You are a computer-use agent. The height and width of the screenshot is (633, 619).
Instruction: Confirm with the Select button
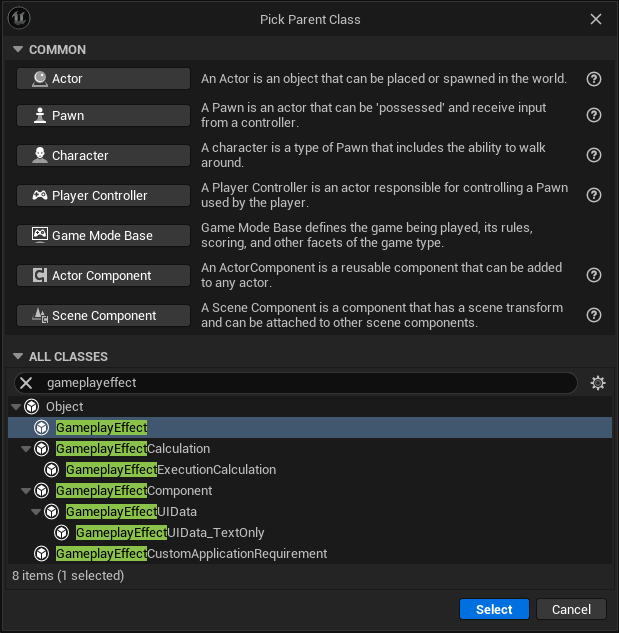[494, 609]
